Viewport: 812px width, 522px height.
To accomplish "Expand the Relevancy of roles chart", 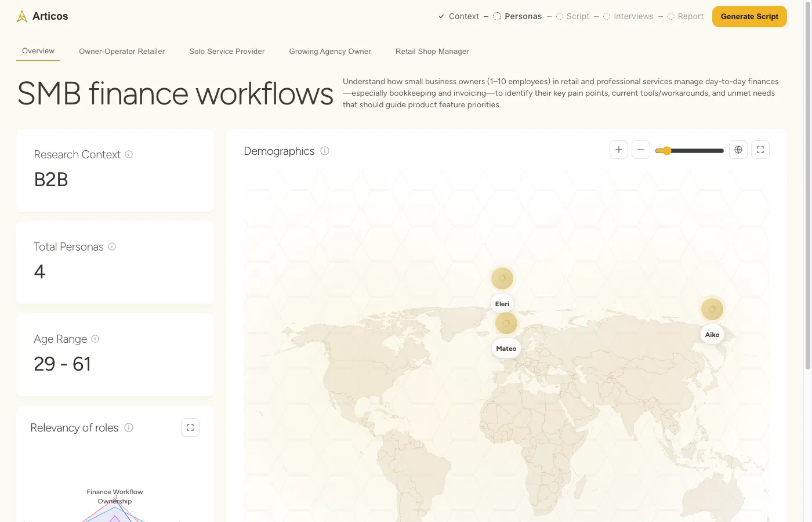I will coord(190,427).
